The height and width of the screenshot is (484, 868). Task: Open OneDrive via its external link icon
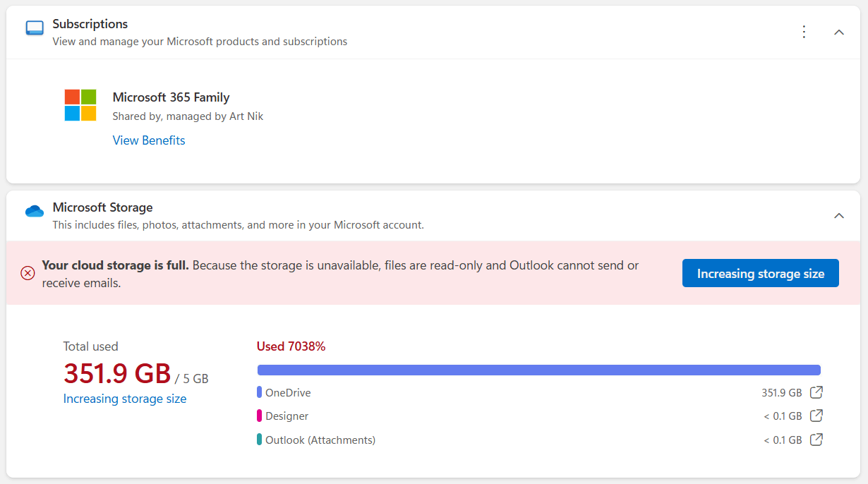click(x=816, y=392)
